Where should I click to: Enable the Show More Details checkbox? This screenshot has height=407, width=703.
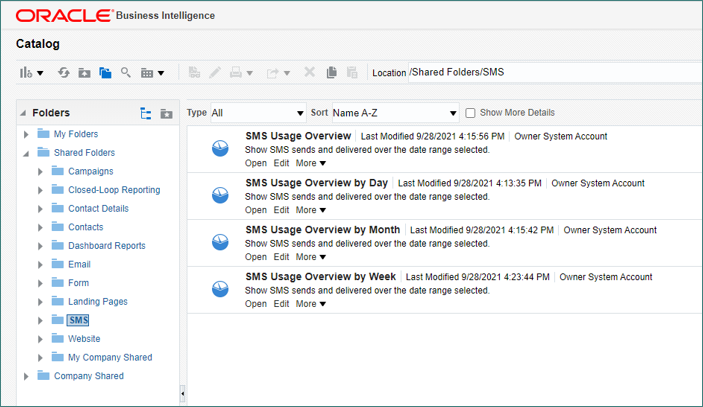471,113
